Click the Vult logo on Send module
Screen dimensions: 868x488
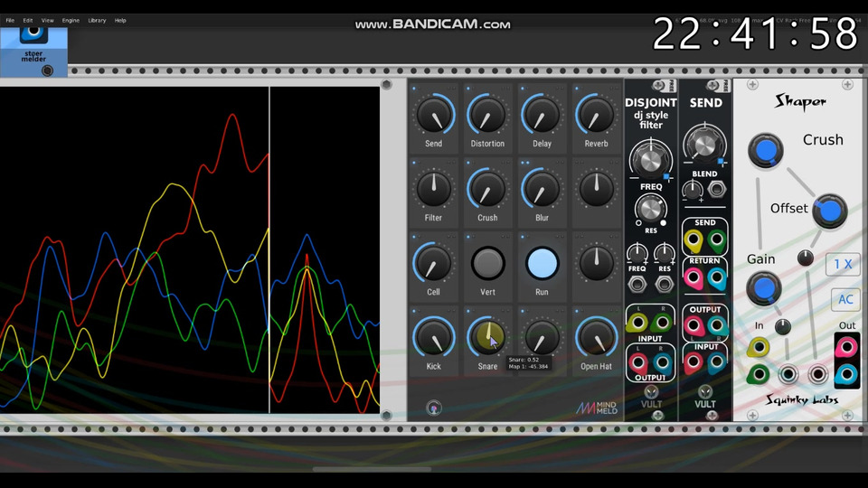click(705, 398)
